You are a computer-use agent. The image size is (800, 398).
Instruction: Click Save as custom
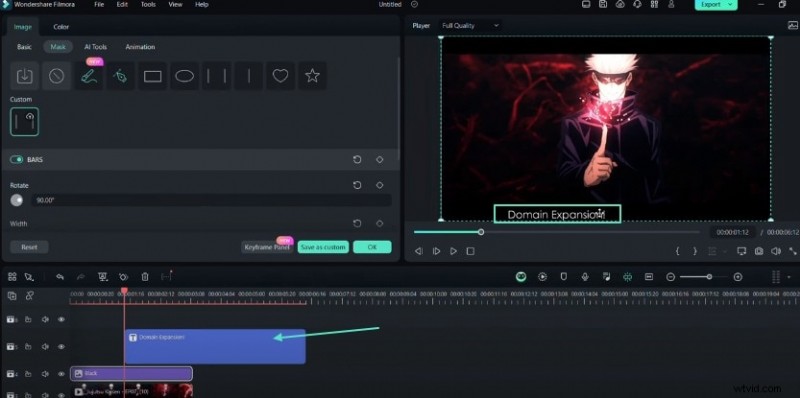(323, 247)
